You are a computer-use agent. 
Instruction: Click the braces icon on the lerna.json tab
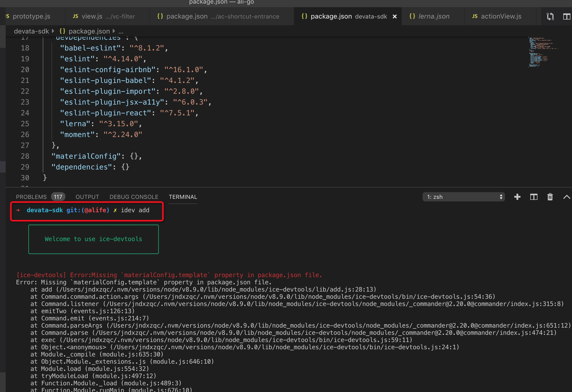pyautogui.click(x=412, y=16)
